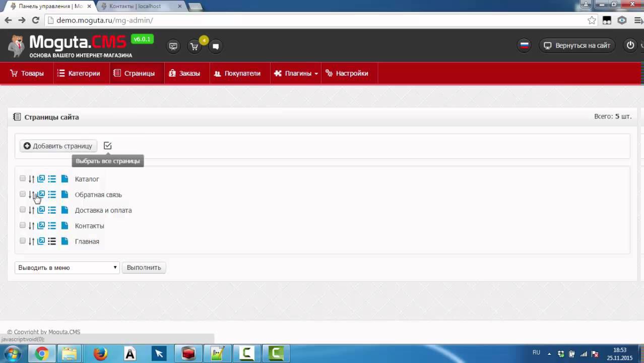Open the Обратная связь page name
This screenshot has width=644, height=363.
click(x=98, y=195)
